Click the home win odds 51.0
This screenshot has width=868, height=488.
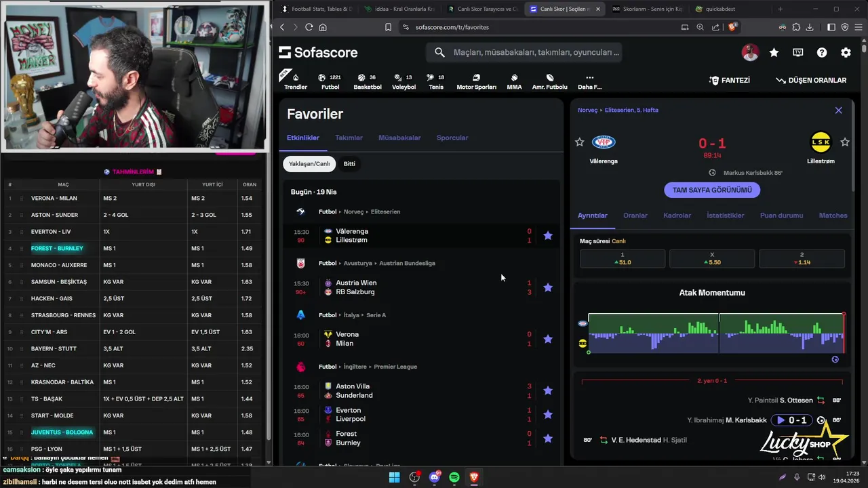[623, 258]
